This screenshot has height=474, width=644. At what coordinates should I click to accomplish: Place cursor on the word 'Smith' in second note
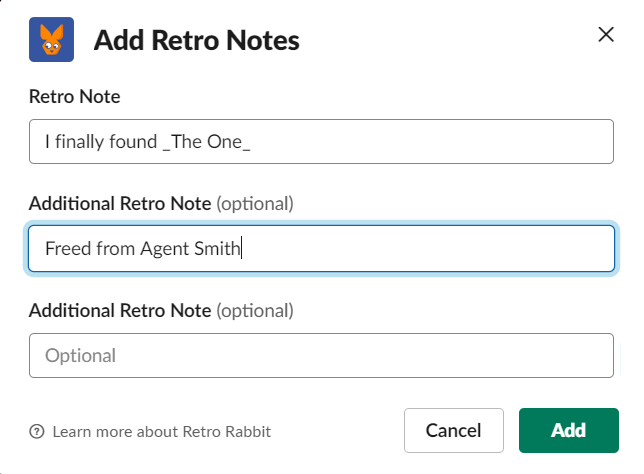coord(219,249)
